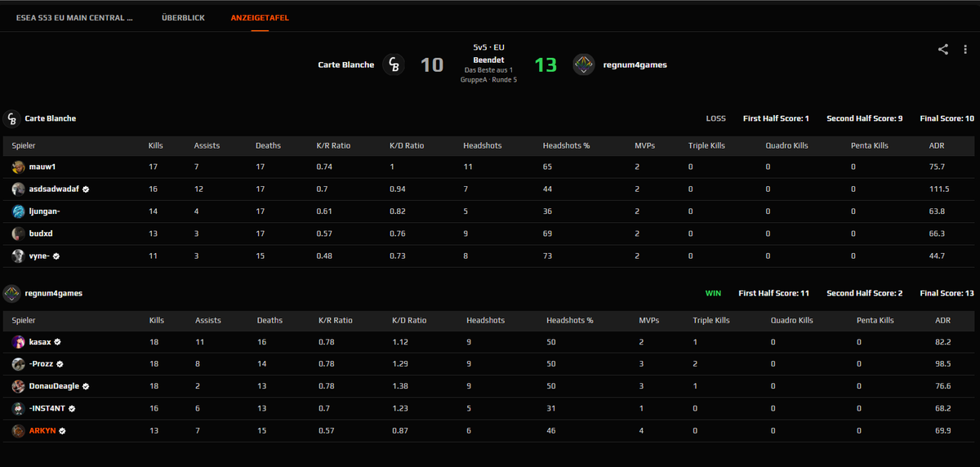The image size is (980, 467).
Task: Click the 98.5 ADR value
Action: point(944,363)
